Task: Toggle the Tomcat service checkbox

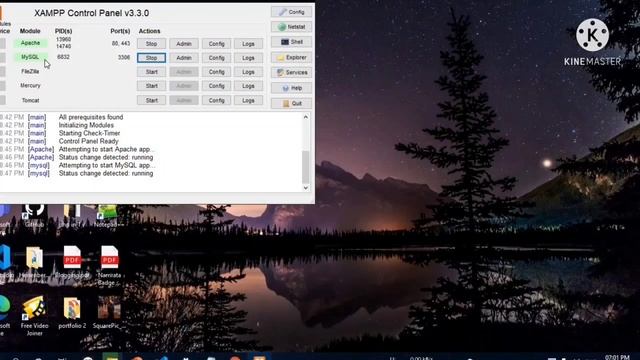Action: click(2, 100)
